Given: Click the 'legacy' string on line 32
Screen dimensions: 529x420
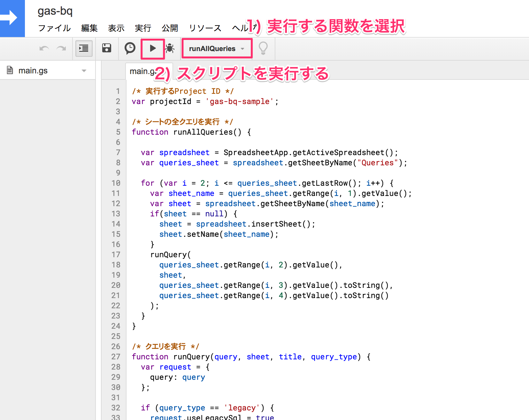Looking at the screenshot, I should coord(242,408).
